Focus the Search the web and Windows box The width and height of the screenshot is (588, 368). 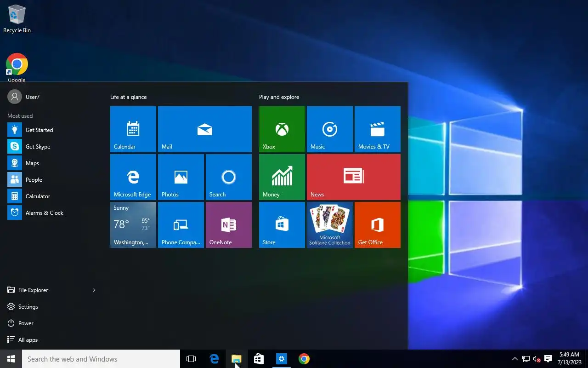tap(101, 359)
